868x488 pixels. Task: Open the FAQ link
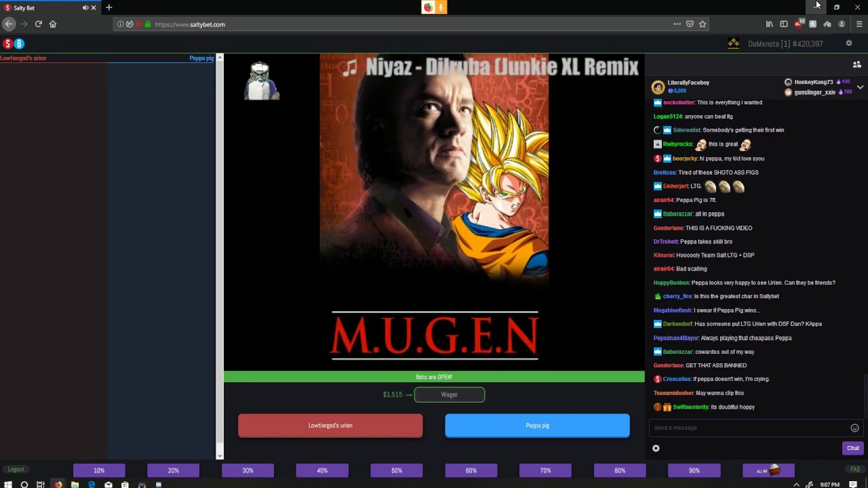(855, 469)
